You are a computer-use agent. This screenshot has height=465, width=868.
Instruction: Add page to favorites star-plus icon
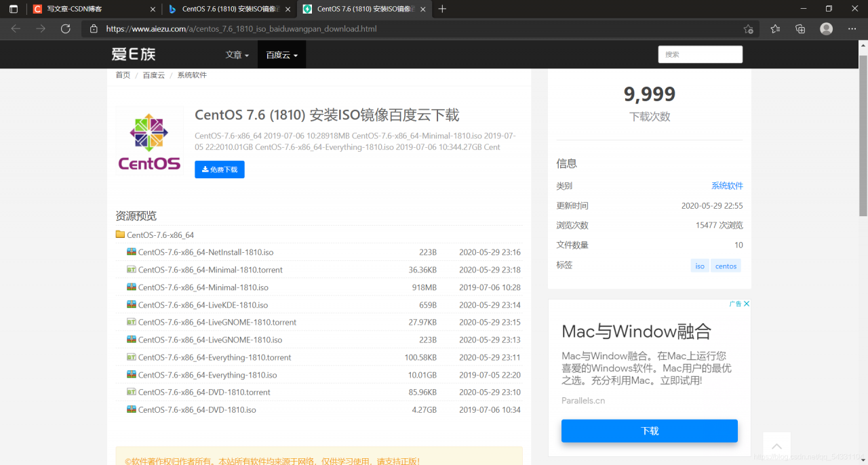click(748, 29)
